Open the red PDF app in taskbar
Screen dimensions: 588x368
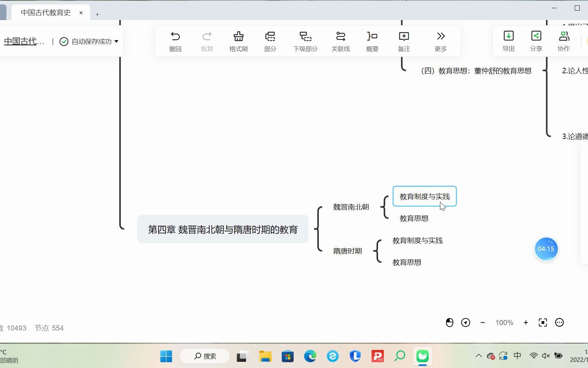click(378, 356)
